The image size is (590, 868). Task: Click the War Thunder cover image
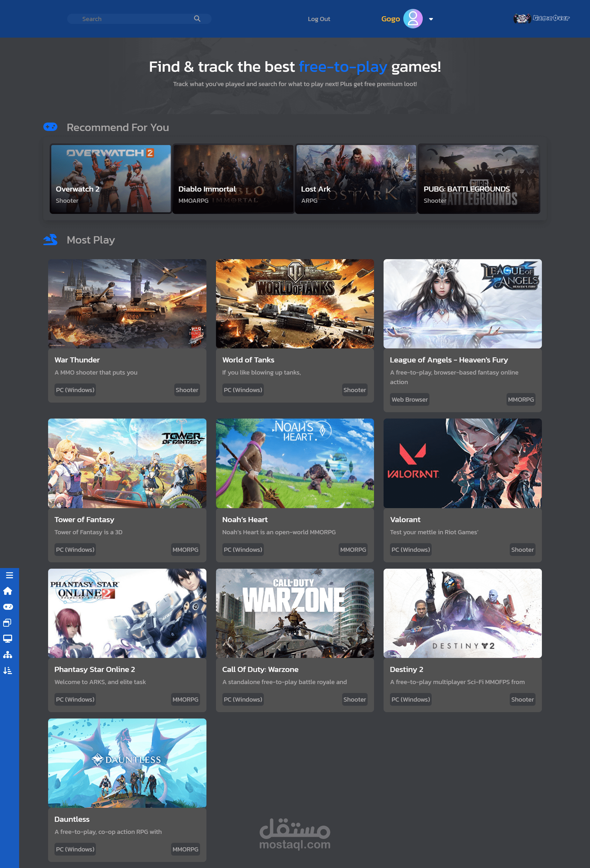127,304
